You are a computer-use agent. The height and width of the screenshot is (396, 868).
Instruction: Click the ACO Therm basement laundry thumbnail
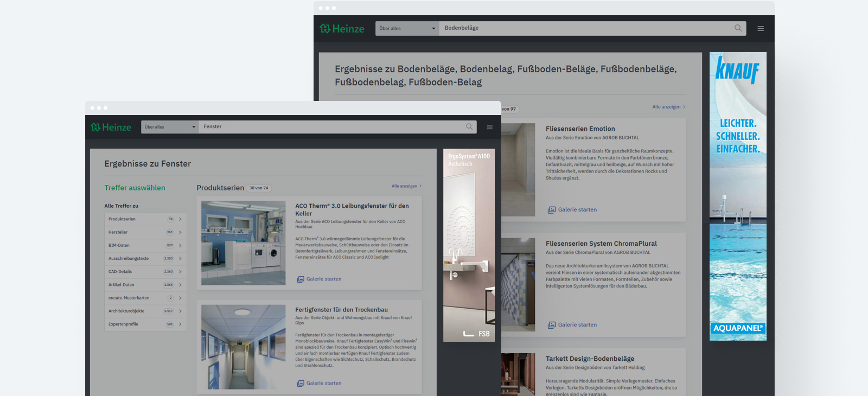pyautogui.click(x=243, y=243)
